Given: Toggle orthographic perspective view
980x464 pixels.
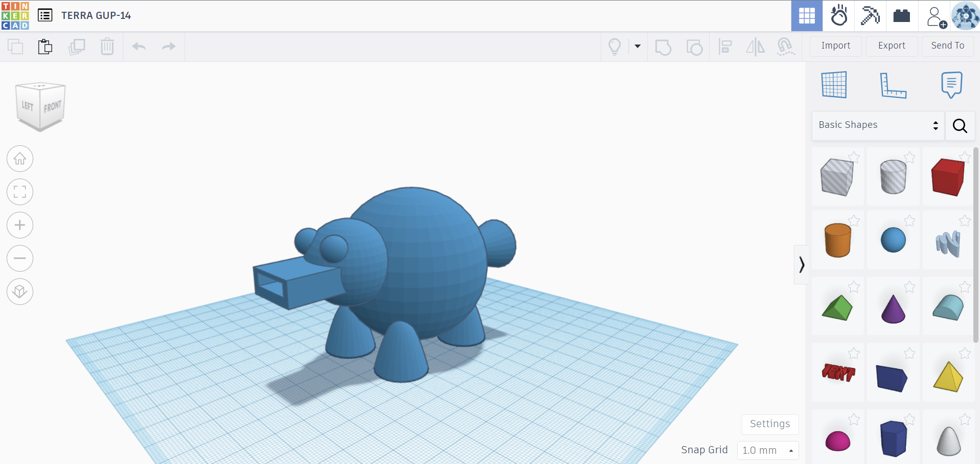Looking at the screenshot, I should click(20, 292).
